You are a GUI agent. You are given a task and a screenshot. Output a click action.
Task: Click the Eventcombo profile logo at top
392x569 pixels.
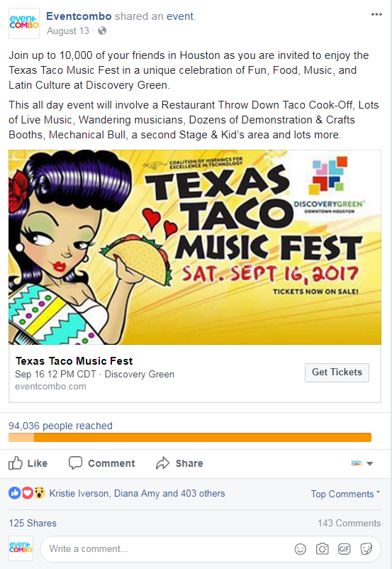coord(24,23)
